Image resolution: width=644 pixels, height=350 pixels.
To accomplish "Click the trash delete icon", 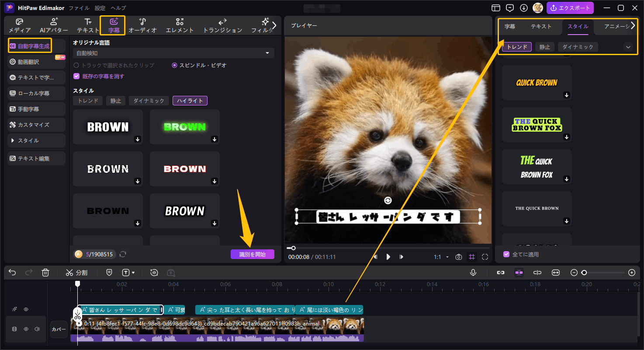I will click(45, 273).
